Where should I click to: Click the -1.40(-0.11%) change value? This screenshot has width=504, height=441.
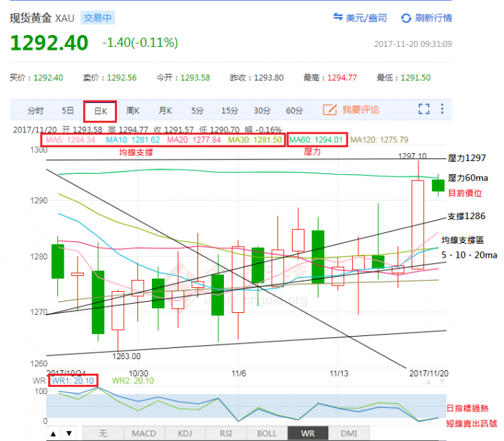tap(140, 43)
